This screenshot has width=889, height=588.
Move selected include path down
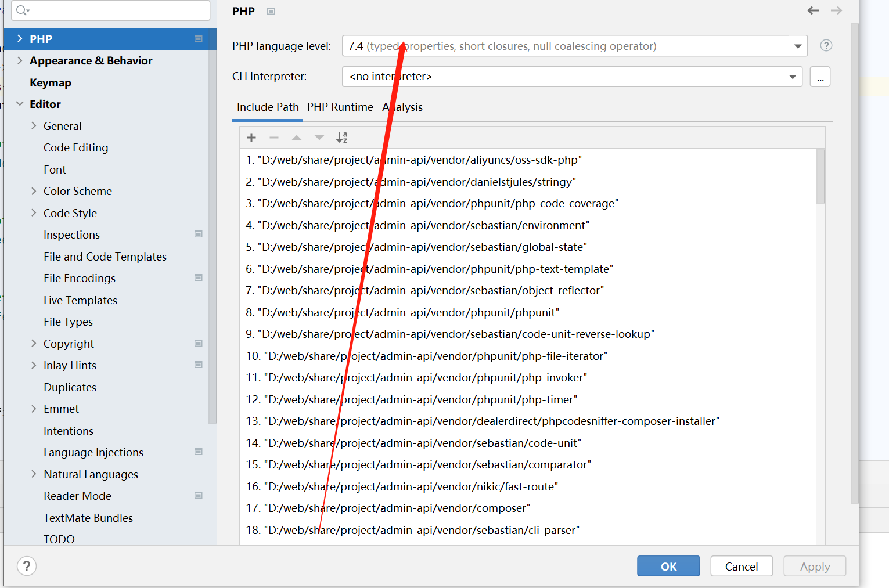coord(319,138)
